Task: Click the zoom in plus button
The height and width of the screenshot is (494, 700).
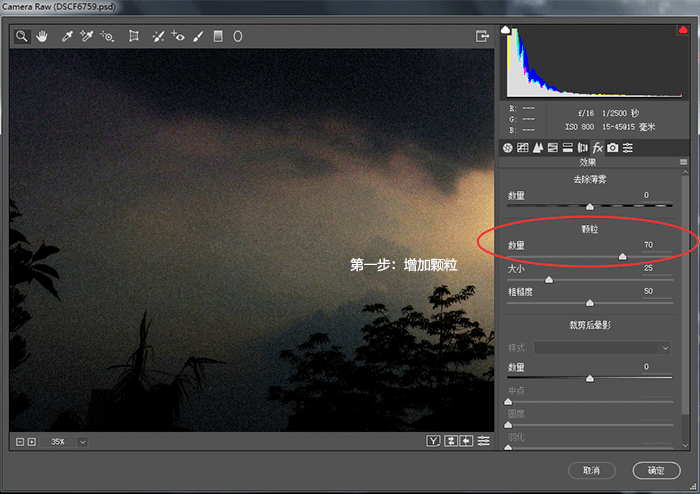Action: point(32,442)
